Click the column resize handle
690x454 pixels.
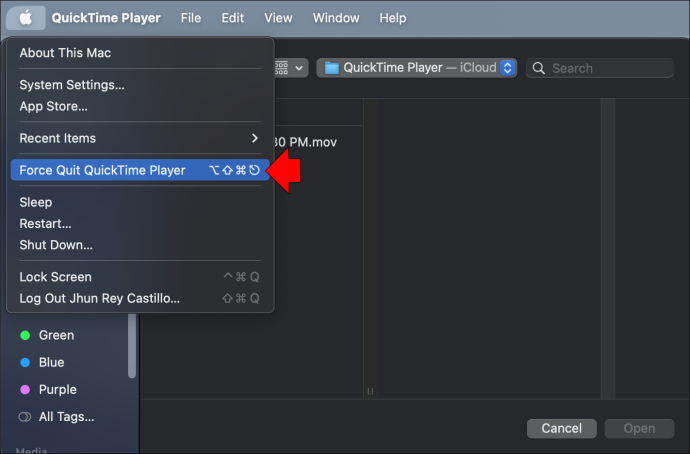tap(370, 392)
